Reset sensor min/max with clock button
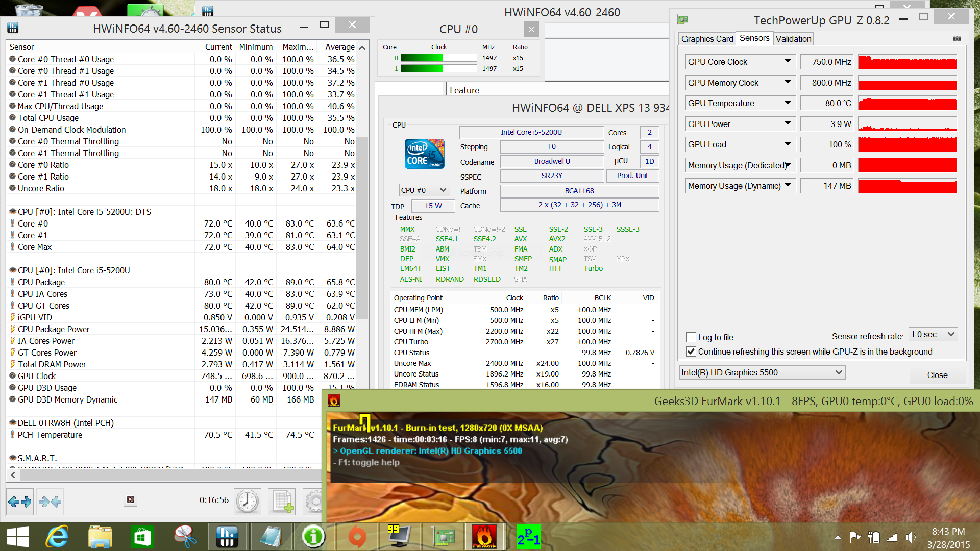The image size is (980, 551). tap(248, 501)
